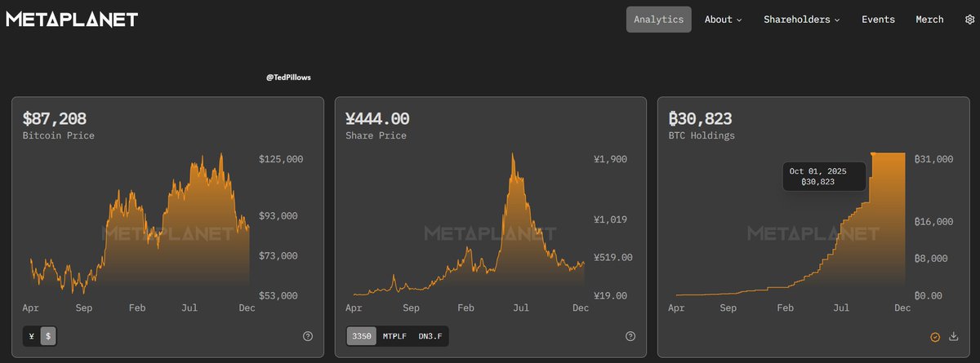
Task: Click the ¥1,900 axis label
Action: (x=611, y=159)
